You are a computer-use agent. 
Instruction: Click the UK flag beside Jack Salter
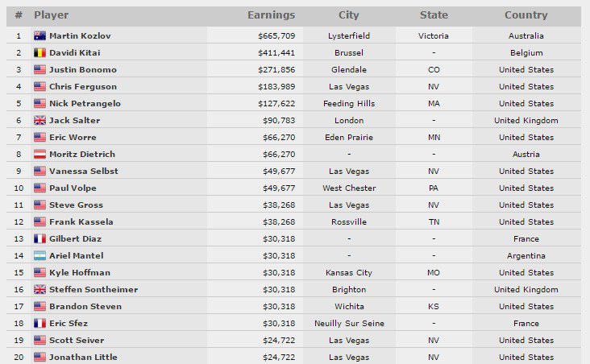(x=39, y=121)
